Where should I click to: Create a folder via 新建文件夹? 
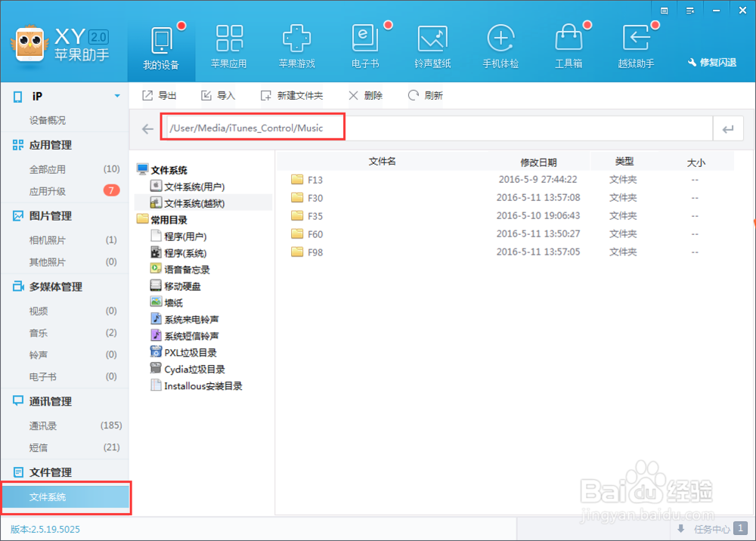pyautogui.click(x=292, y=95)
